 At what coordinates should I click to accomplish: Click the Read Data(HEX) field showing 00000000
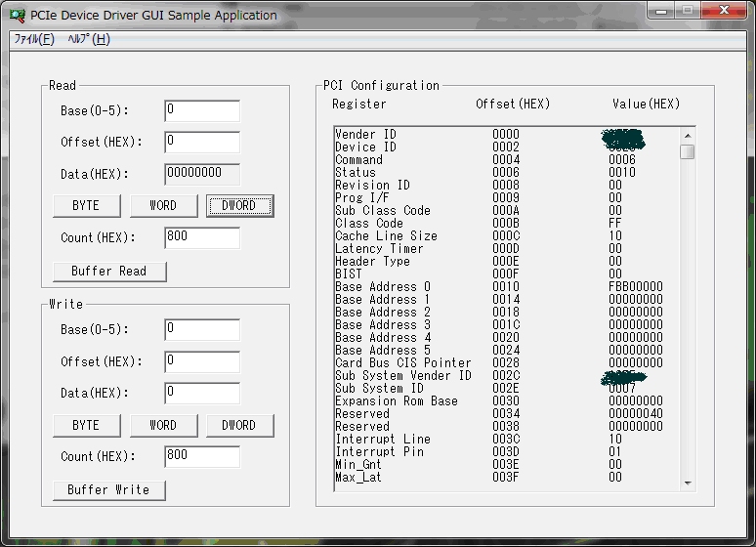click(x=202, y=174)
